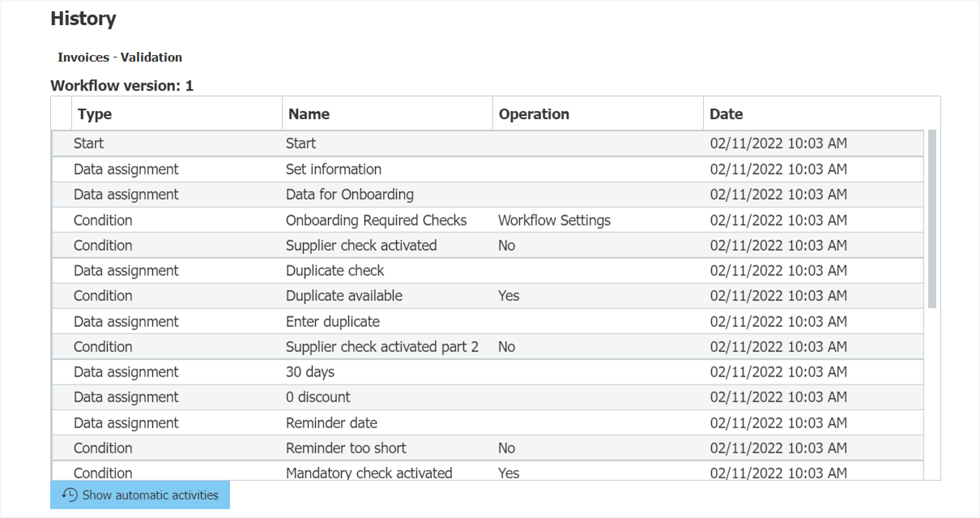This screenshot has height=518, width=980.
Task: Select the Duplicate check data assignment row
Action: [324, 270]
